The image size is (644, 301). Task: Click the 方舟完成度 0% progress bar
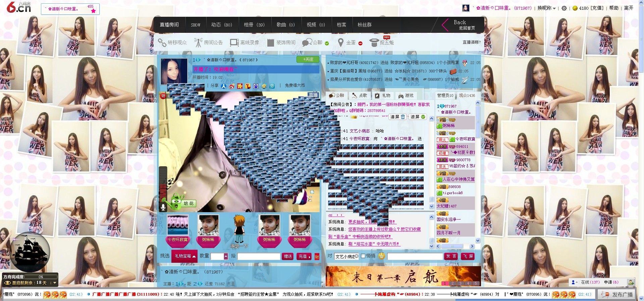click(x=41, y=277)
